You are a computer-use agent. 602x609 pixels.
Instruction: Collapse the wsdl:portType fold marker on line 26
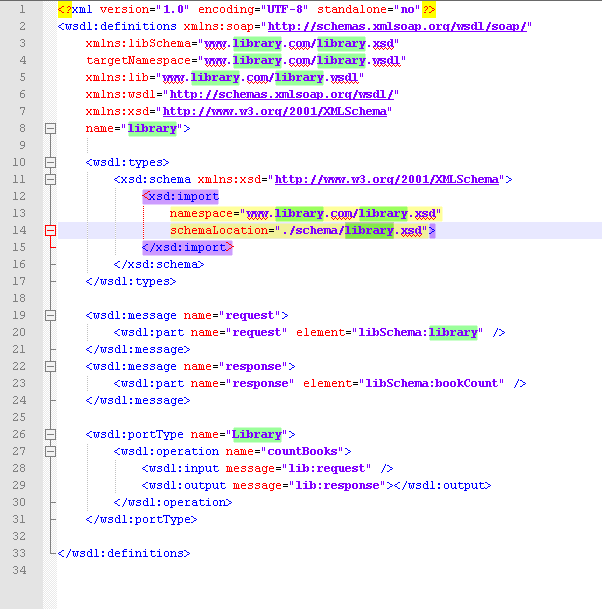pos(50,434)
